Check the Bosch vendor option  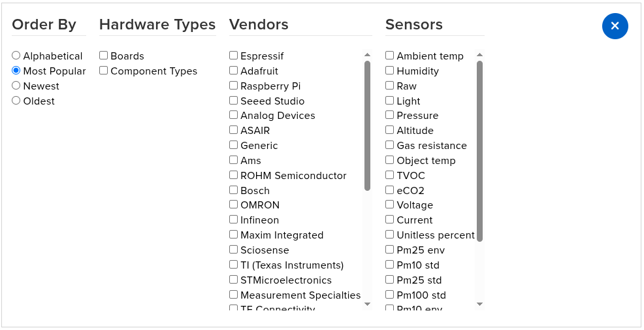[x=234, y=190]
